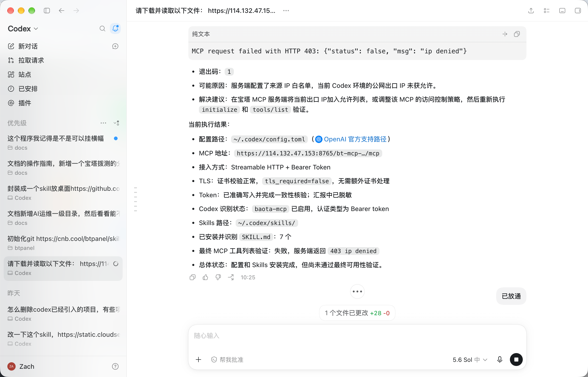The height and width of the screenshot is (377, 588).
Task: Open the 5.6 Sol 中 model dropdown
Action: (470, 360)
